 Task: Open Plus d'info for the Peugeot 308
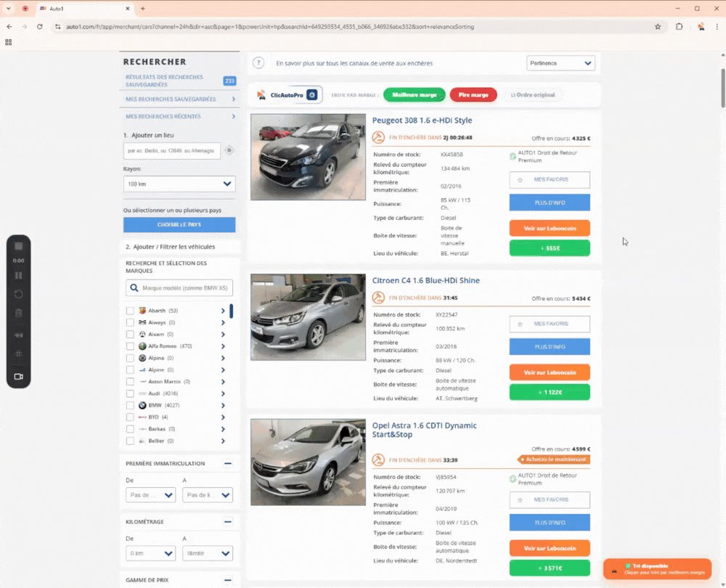[x=550, y=203]
